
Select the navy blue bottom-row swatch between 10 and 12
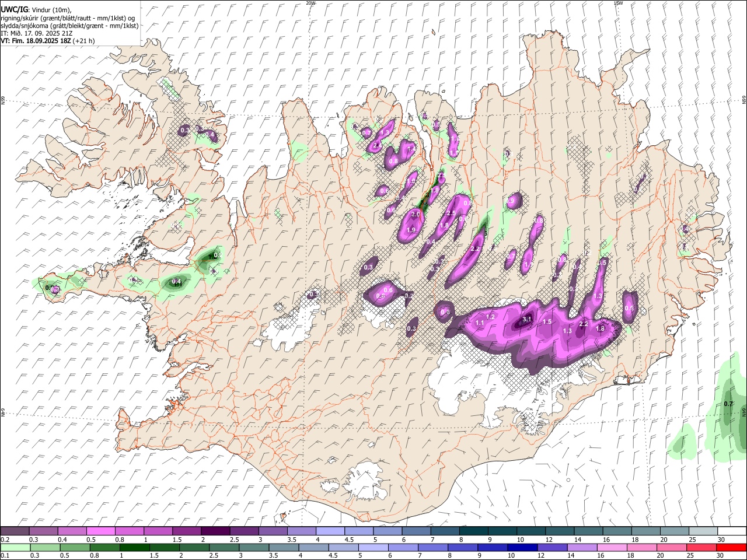[523, 548]
